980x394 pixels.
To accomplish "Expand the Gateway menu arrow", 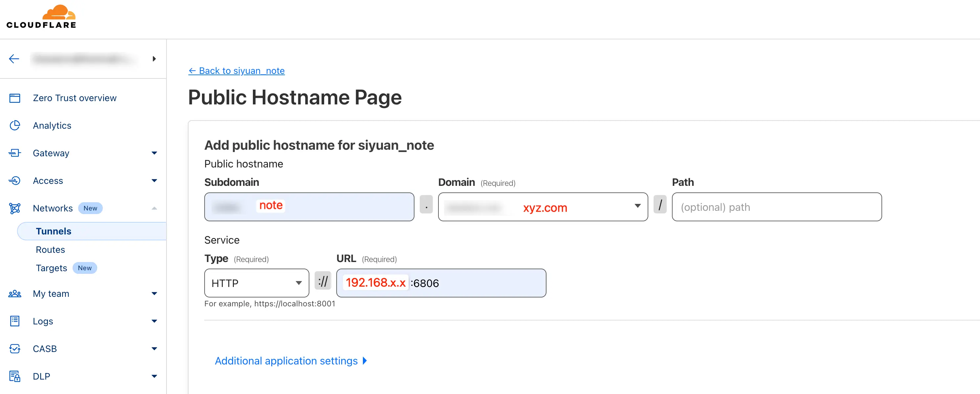I will [154, 153].
